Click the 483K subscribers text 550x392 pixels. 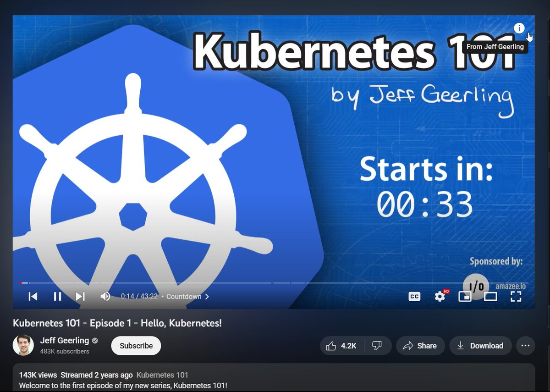(x=65, y=351)
